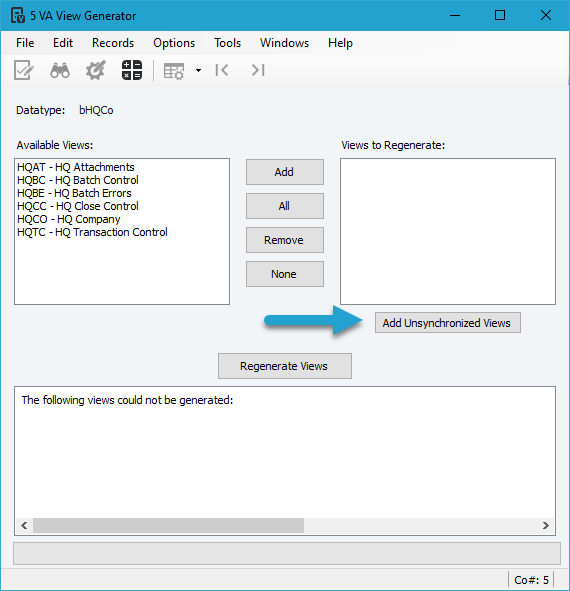Click the bHQCo datatype value
Image resolution: width=570 pixels, height=591 pixels.
(96, 110)
